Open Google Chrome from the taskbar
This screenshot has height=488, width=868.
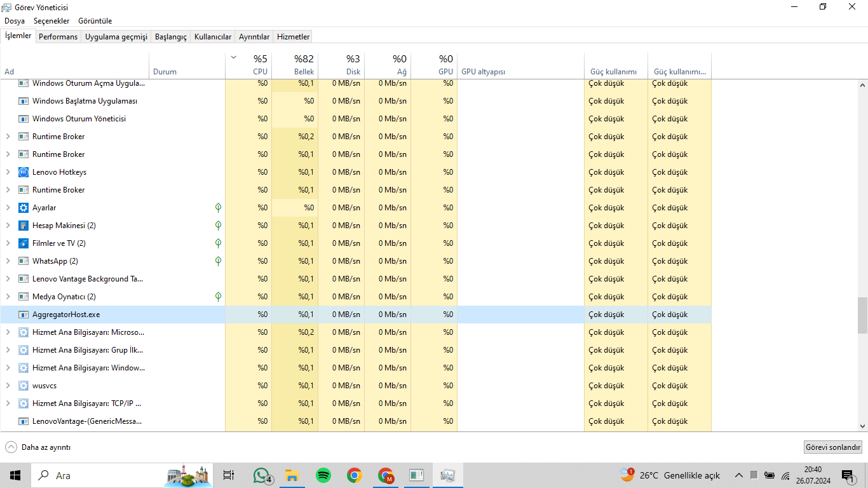click(x=355, y=475)
